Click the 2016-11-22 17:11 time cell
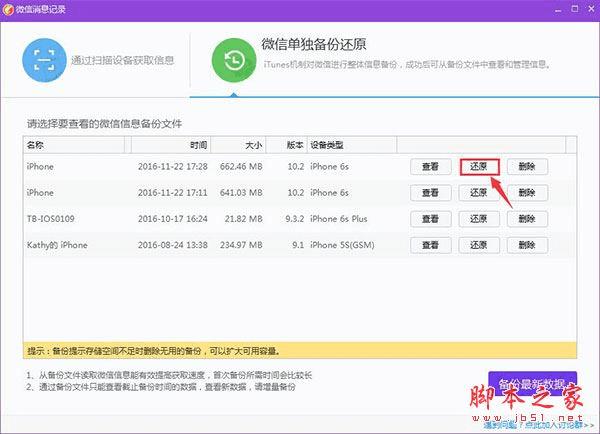The width and height of the screenshot is (600, 434). (173, 193)
